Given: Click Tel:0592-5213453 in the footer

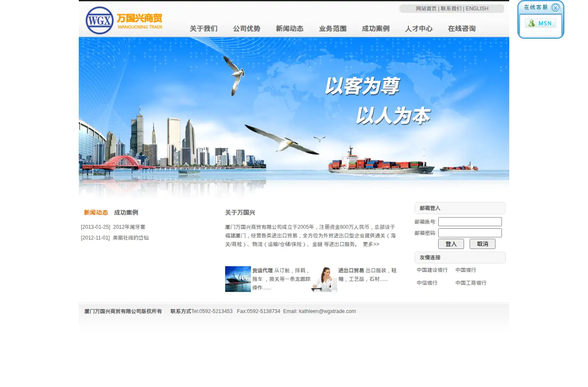Looking at the screenshot, I should (x=212, y=311).
